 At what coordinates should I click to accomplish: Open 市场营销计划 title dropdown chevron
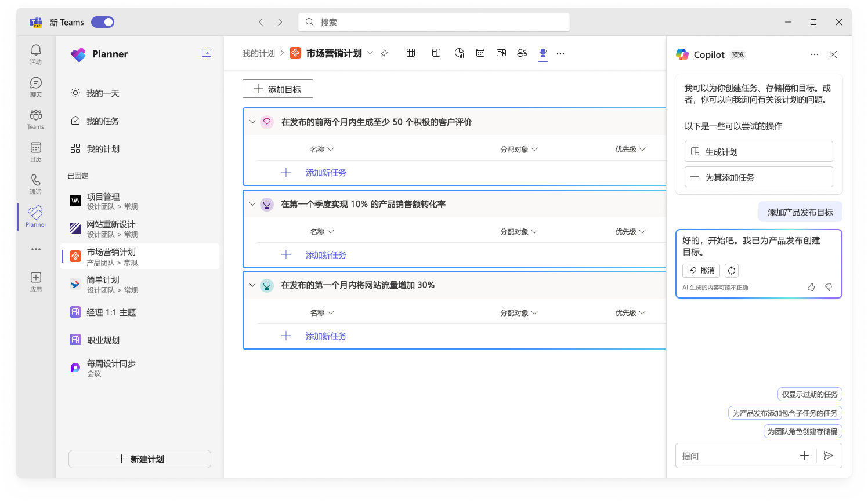pyautogui.click(x=370, y=53)
